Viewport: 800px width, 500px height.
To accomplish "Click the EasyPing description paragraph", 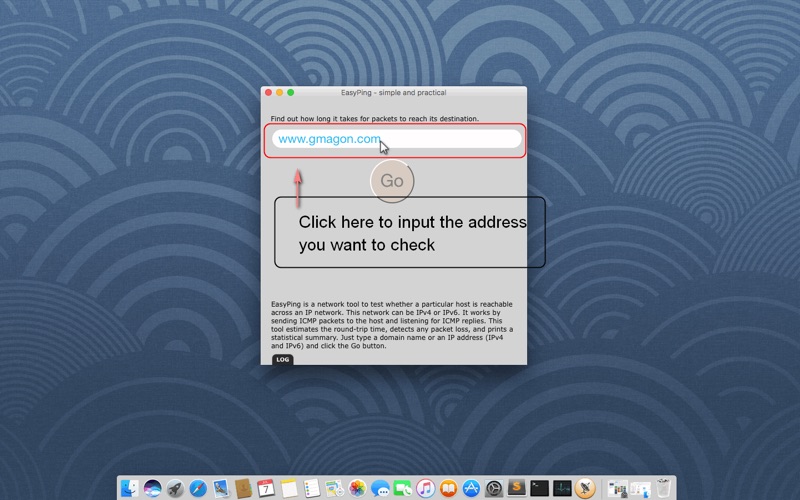I will [x=392, y=324].
